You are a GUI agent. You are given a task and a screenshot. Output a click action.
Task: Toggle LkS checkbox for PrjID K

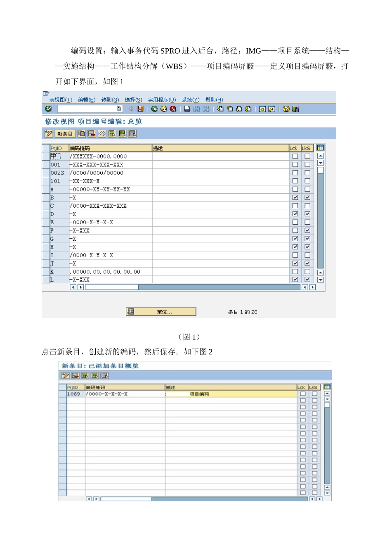coord(307,272)
